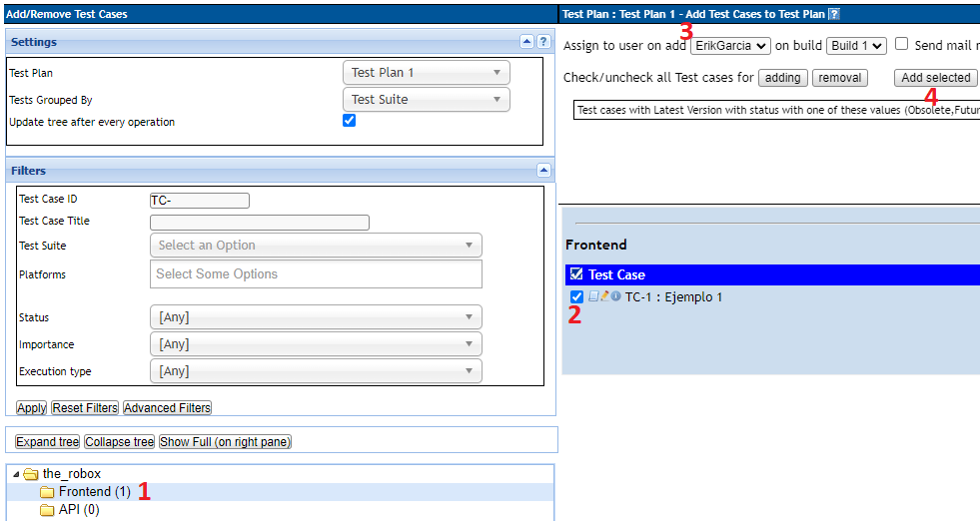
Task: Collapse the Settings panel with arrow icon
Action: [x=527, y=42]
